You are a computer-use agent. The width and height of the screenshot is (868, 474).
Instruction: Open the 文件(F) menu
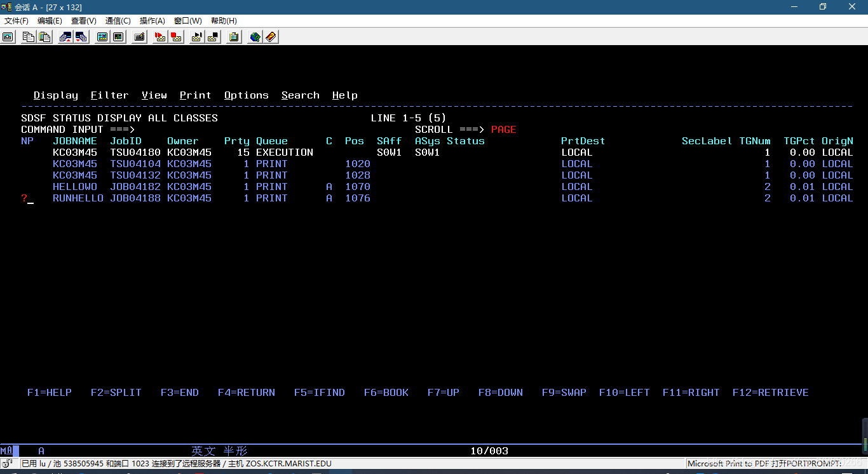pyautogui.click(x=17, y=20)
